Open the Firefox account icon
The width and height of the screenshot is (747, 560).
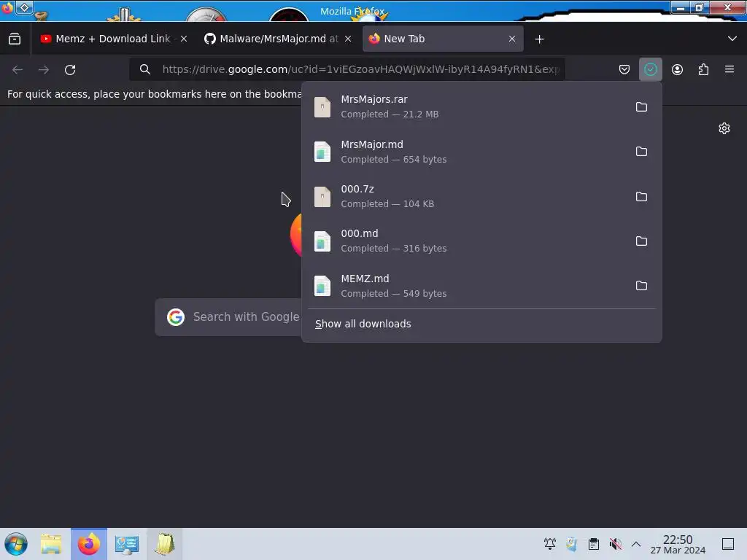click(677, 69)
